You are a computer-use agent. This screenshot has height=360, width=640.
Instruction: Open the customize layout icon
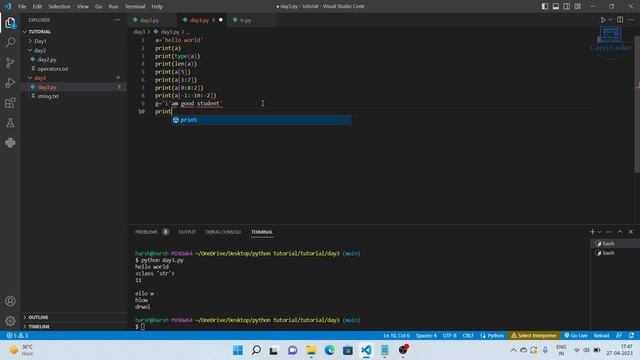(578, 6)
